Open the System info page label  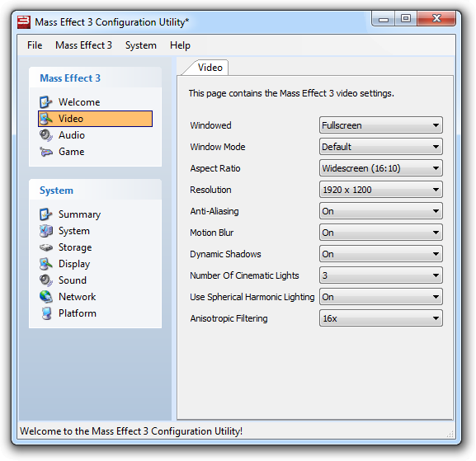tap(74, 231)
